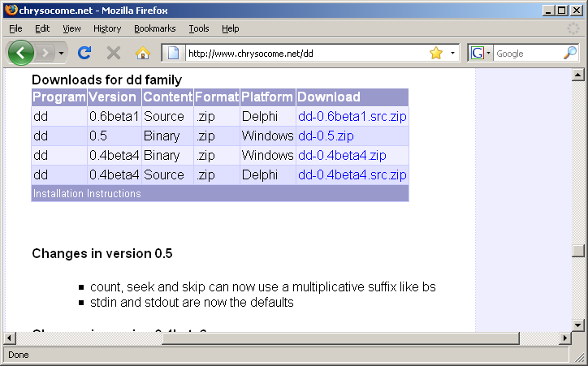
Task: Open the Tools menu
Action: pos(199,28)
